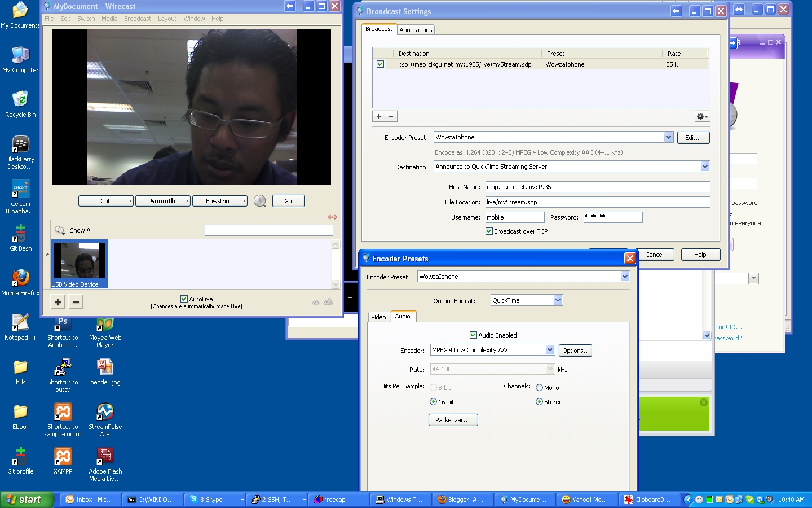Toggle the Audio Enabled checkbox
The height and width of the screenshot is (508, 812).
(473, 335)
